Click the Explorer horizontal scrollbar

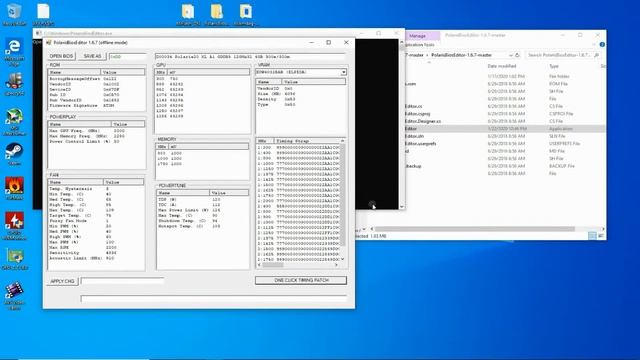(475, 229)
